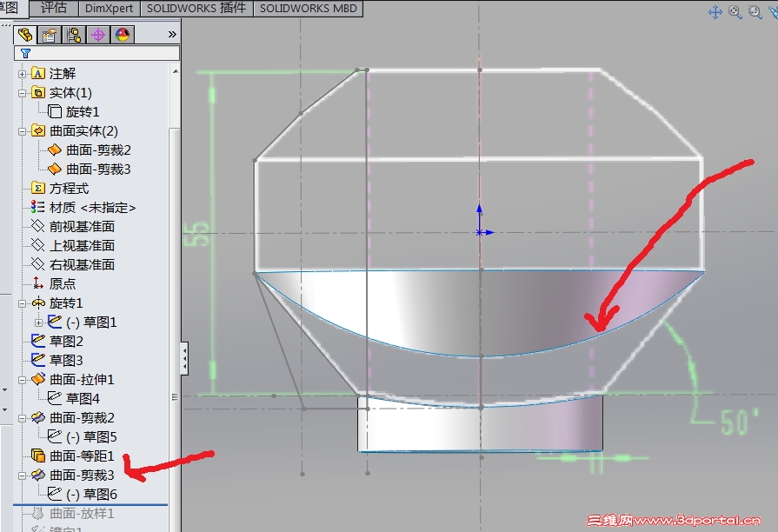Click the 草图2 sketch icon

point(38,341)
